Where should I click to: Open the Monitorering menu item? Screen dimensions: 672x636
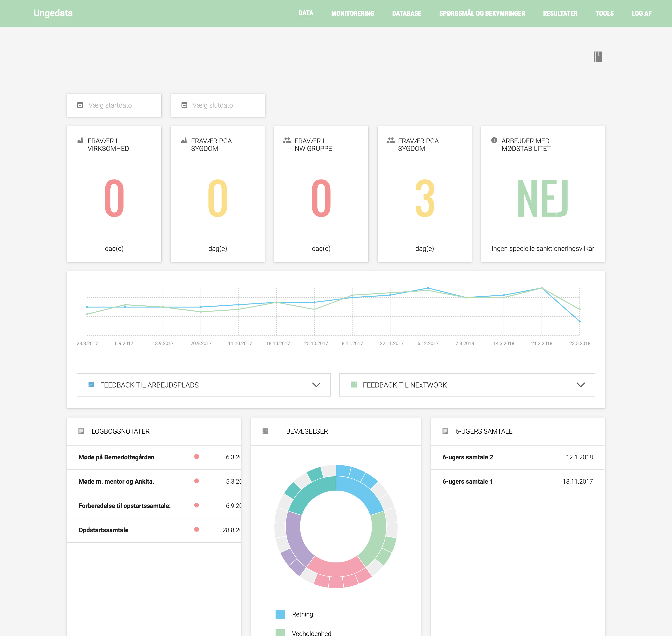tap(352, 13)
